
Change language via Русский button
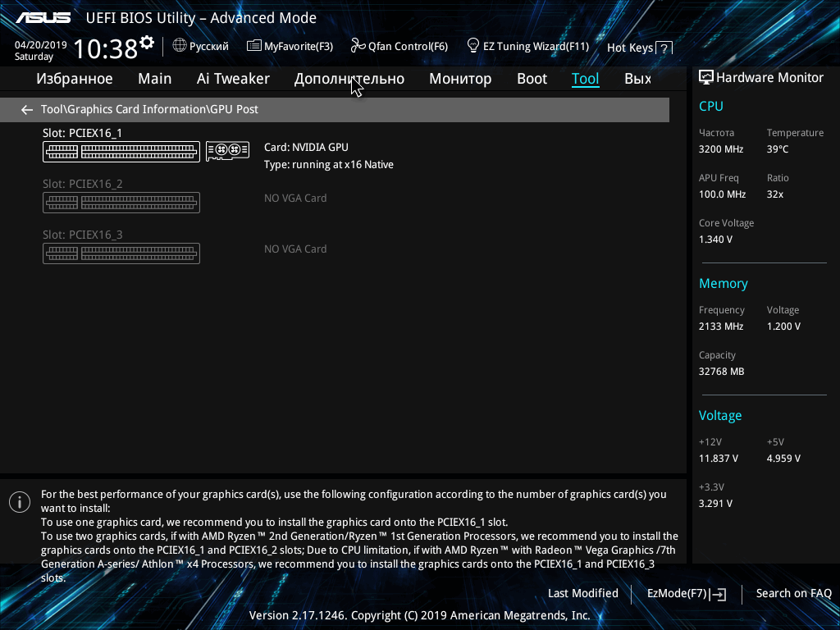click(x=201, y=46)
